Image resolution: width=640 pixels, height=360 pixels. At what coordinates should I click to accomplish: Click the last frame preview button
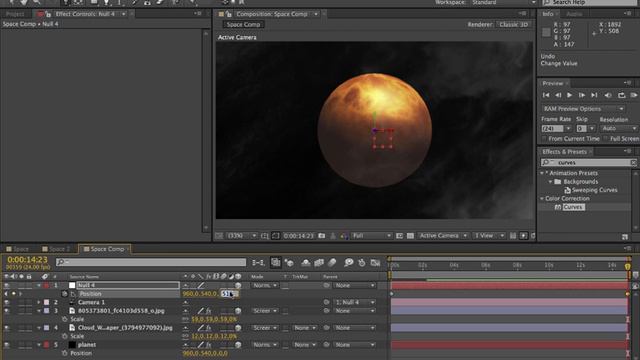click(x=594, y=95)
